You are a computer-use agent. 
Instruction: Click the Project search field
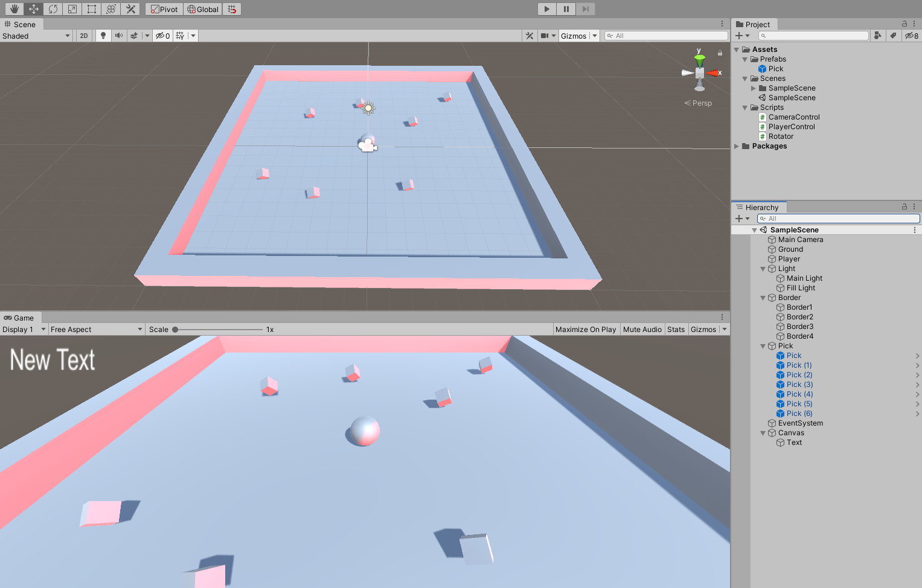(x=813, y=36)
